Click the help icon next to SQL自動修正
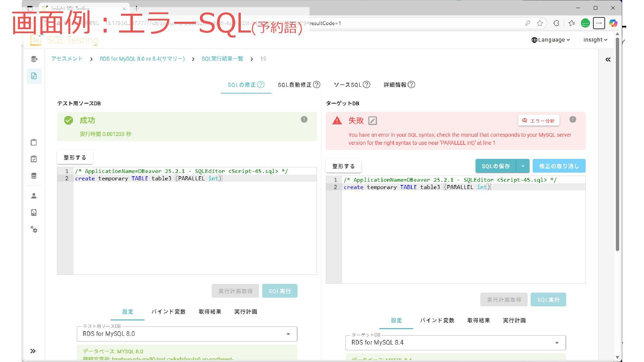This screenshot has height=362, width=644. [x=317, y=85]
